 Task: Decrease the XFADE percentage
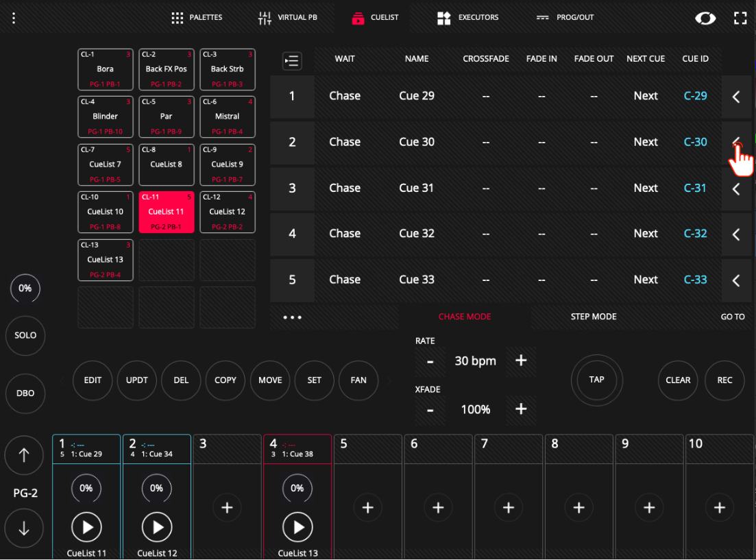pos(430,409)
